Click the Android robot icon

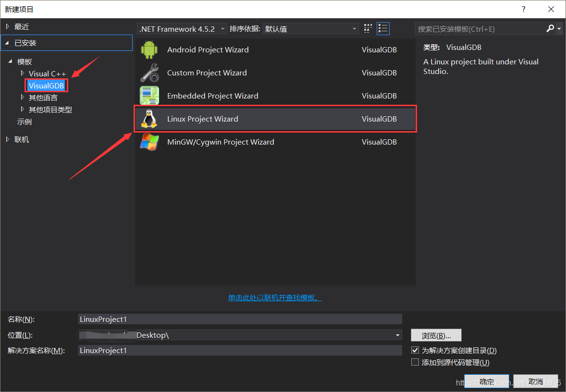point(149,50)
